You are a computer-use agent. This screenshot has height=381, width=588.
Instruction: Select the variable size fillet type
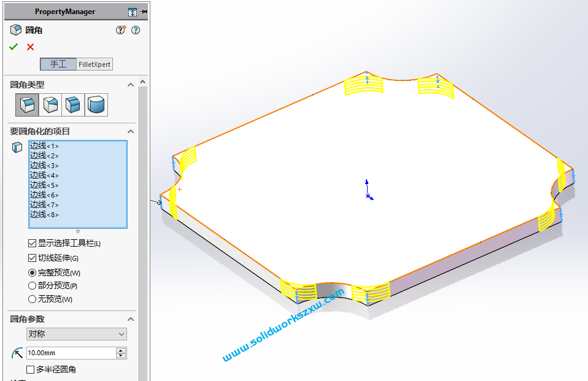[50, 105]
